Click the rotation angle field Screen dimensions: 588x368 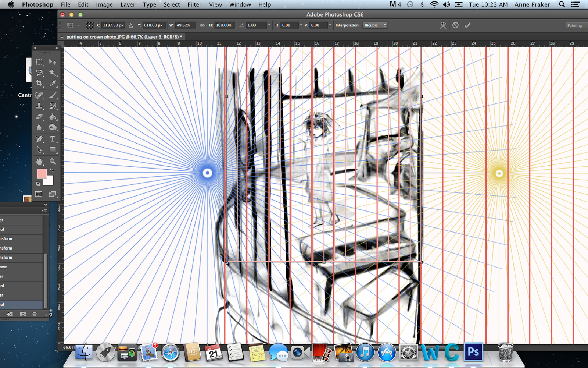click(x=257, y=25)
